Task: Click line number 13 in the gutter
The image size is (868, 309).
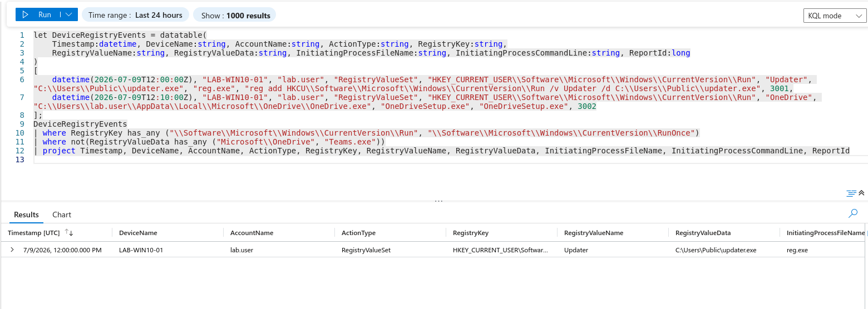Action: coord(19,160)
